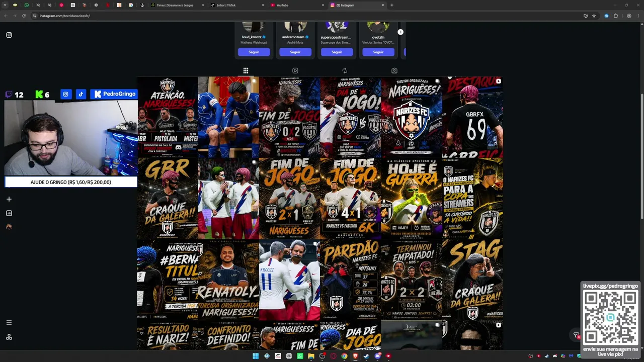This screenshot has width=644, height=362.
Task: Open Steam from the taskbar
Action: [366, 356]
